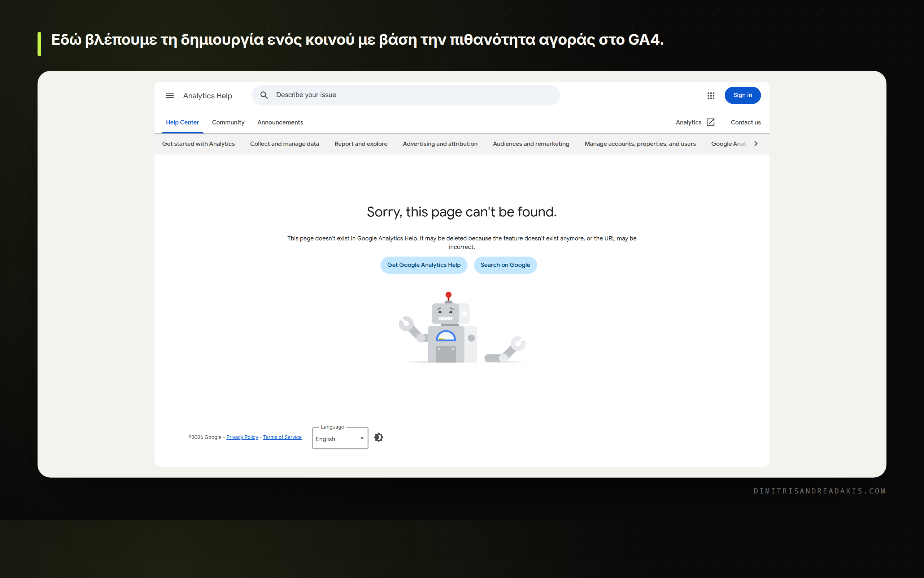Click the broken robot illustration

[462, 327]
